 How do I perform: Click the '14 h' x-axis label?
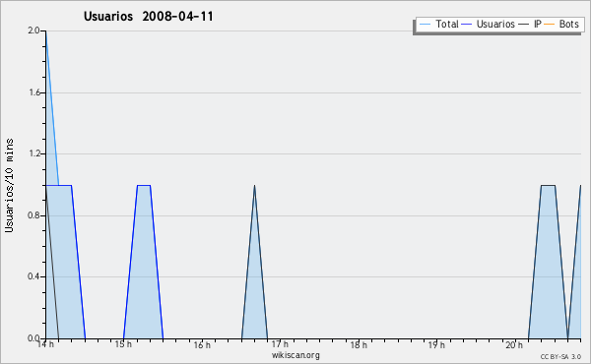45,344
